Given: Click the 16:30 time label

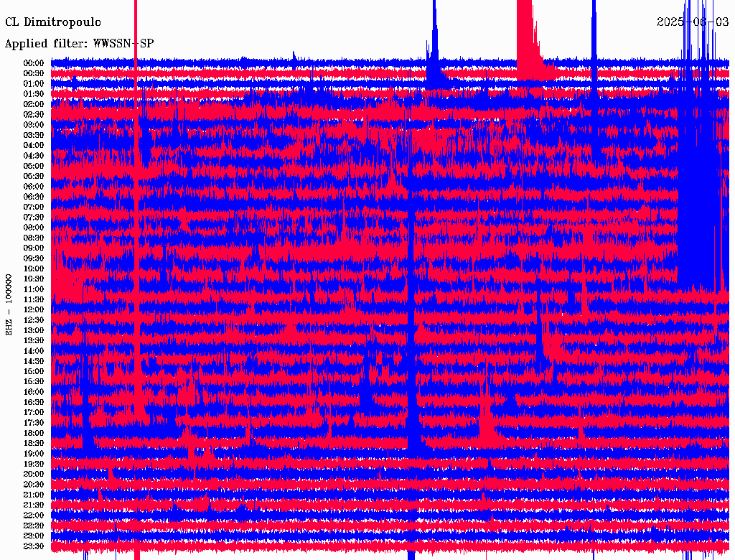Looking at the screenshot, I should (34, 403).
